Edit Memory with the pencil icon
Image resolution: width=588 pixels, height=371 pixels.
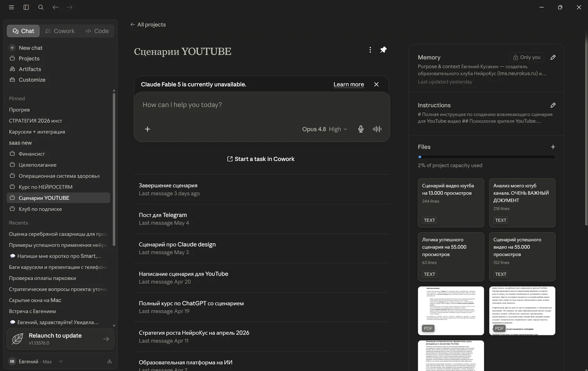tap(553, 57)
